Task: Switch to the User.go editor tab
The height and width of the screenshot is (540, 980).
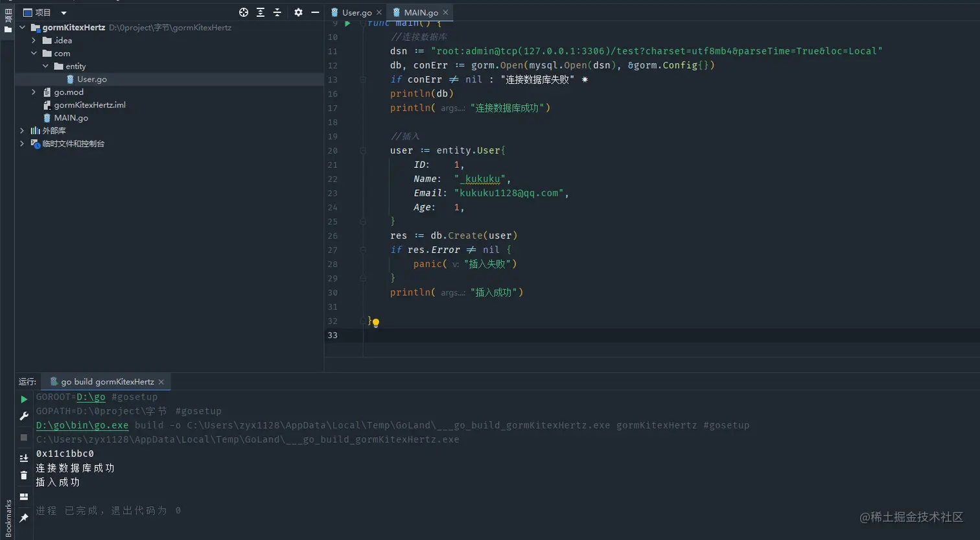Action: coord(356,12)
